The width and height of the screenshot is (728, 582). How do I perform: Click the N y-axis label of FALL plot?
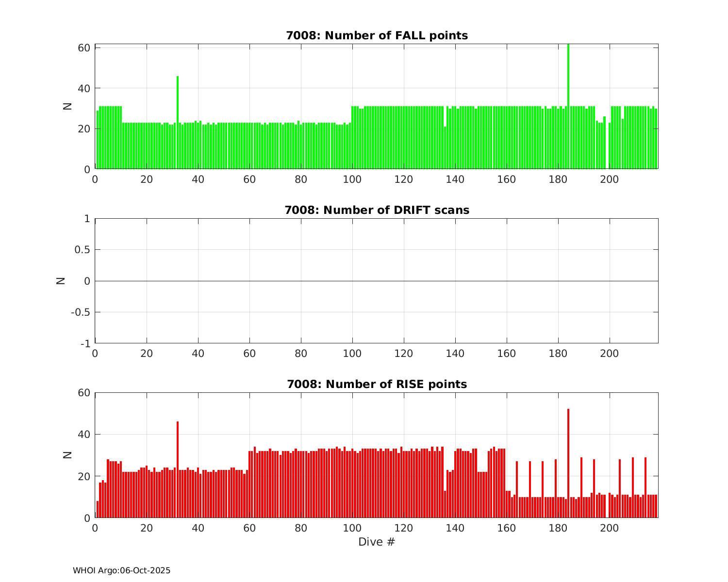click(68, 106)
